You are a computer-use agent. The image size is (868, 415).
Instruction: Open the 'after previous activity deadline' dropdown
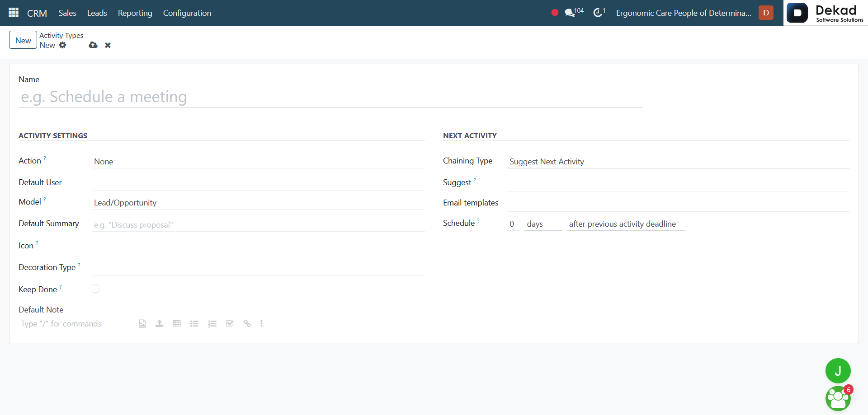[626, 224]
